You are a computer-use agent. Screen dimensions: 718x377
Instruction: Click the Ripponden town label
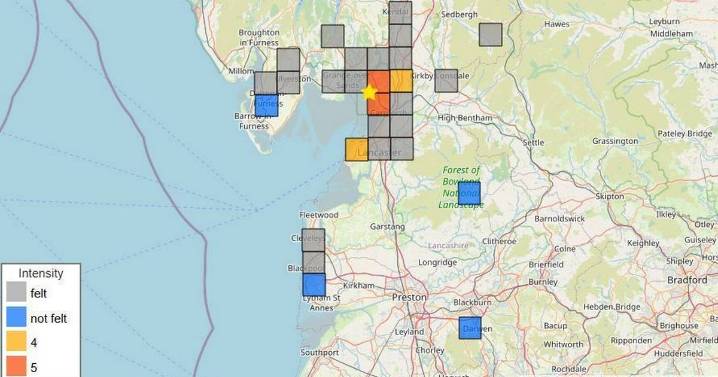[631, 341]
